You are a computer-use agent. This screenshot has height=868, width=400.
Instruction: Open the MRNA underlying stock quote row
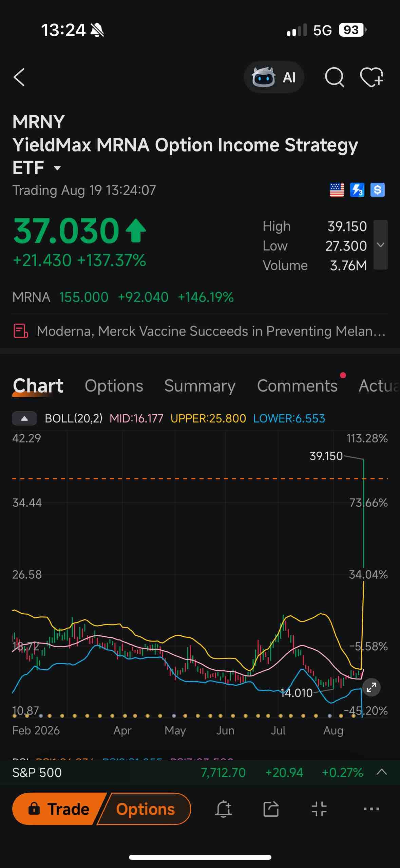(x=123, y=297)
